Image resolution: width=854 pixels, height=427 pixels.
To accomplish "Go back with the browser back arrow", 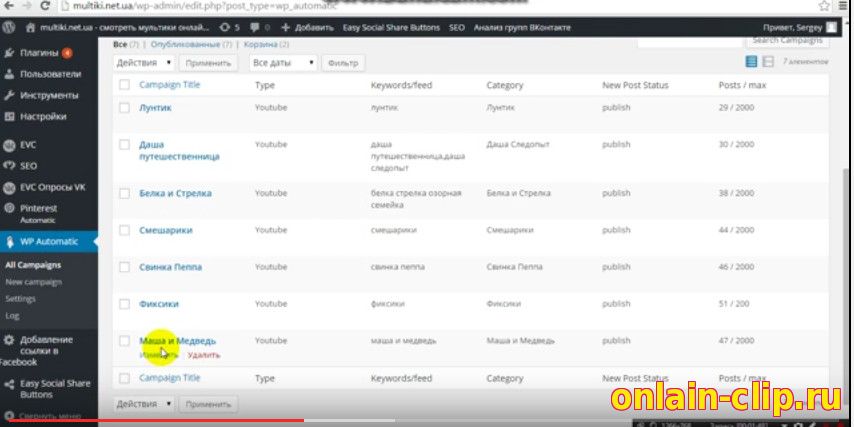I will point(8,7).
